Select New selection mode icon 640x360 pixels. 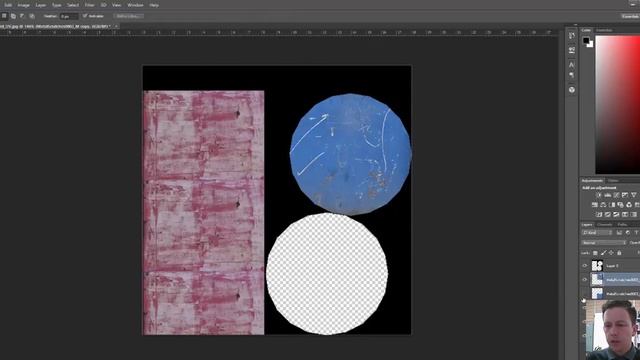(4, 16)
